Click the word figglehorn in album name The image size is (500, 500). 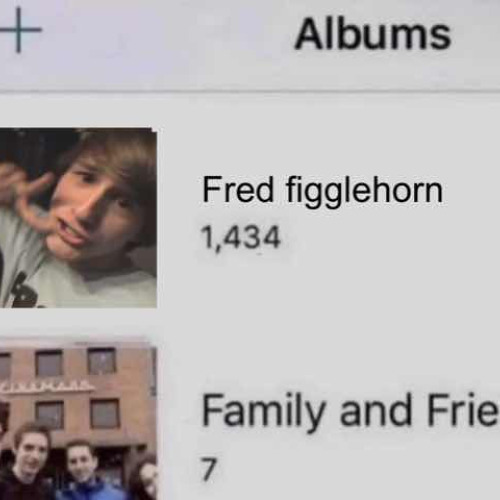click(364, 192)
